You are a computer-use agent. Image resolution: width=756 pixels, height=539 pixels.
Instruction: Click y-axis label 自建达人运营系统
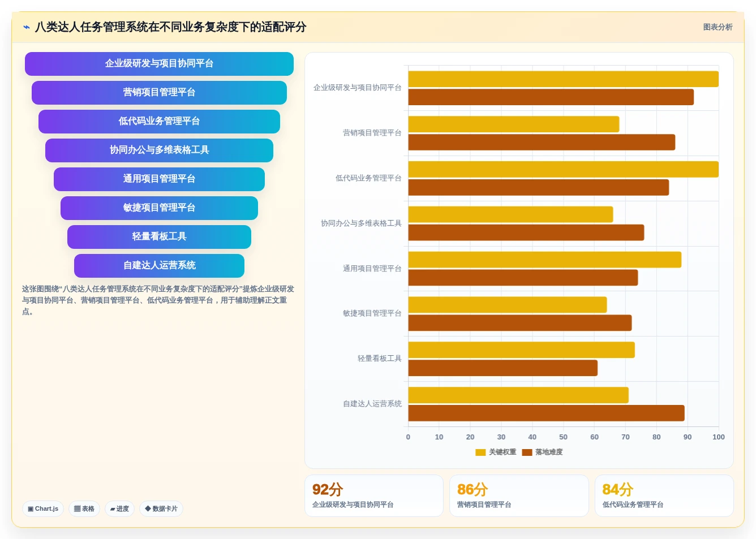coord(372,404)
